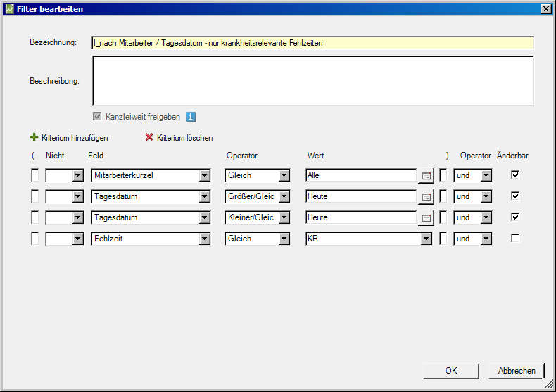Click the Abbrechen button
Viewport: 556px width, 392px height.
click(x=517, y=371)
